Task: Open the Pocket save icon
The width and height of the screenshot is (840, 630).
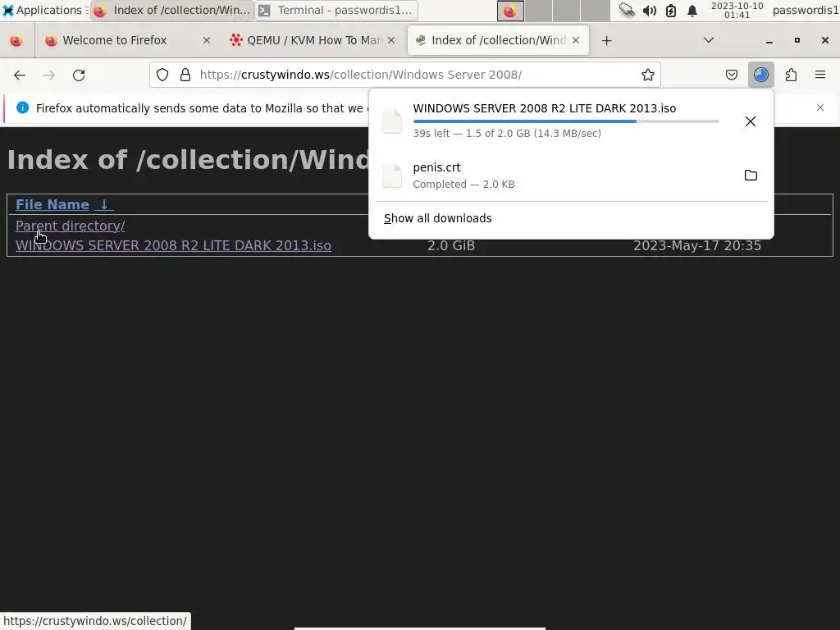Action: [x=731, y=75]
